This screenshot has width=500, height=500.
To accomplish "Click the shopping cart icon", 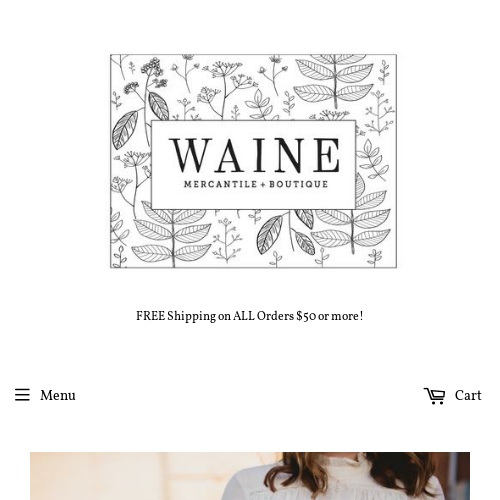I will [x=434, y=396].
